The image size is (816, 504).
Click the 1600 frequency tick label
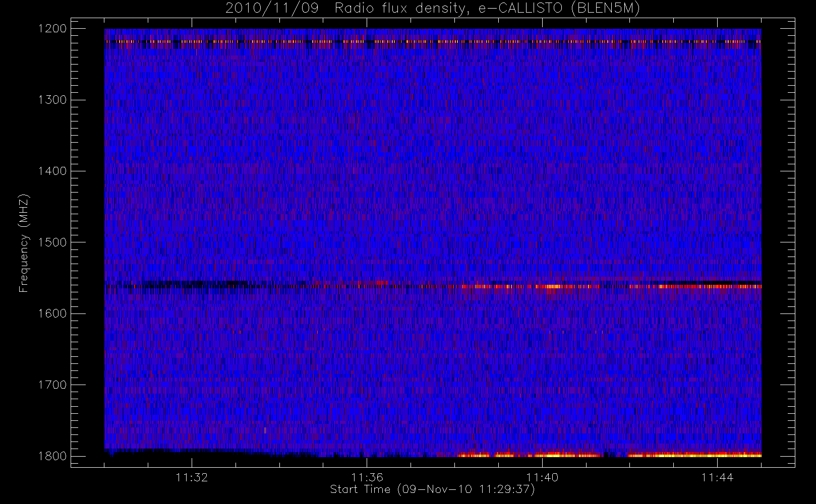[52, 313]
